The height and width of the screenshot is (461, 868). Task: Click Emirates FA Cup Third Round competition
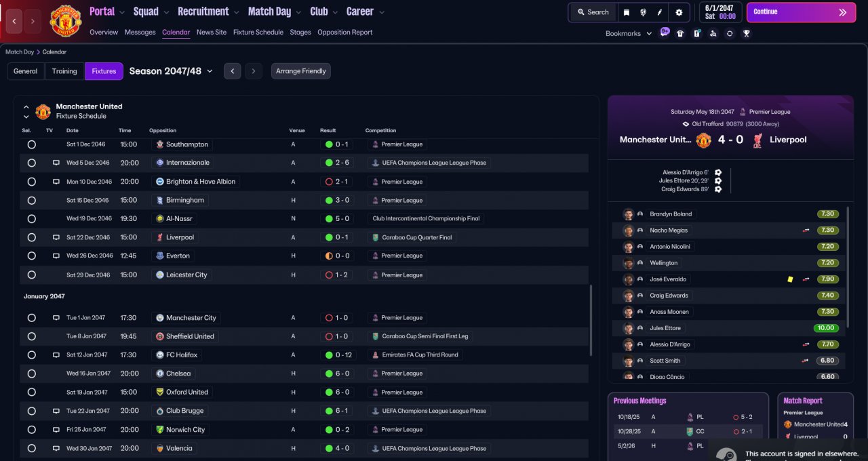pyautogui.click(x=415, y=355)
